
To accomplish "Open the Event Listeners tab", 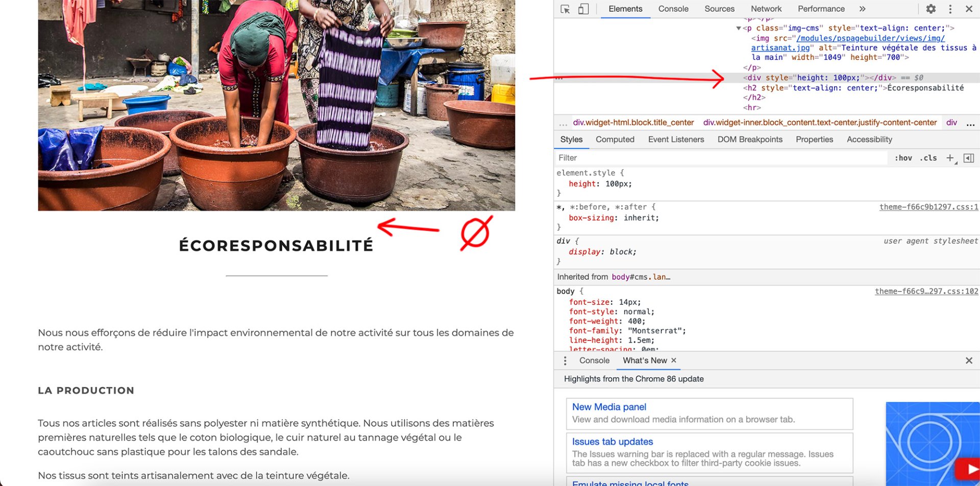I will [x=676, y=139].
